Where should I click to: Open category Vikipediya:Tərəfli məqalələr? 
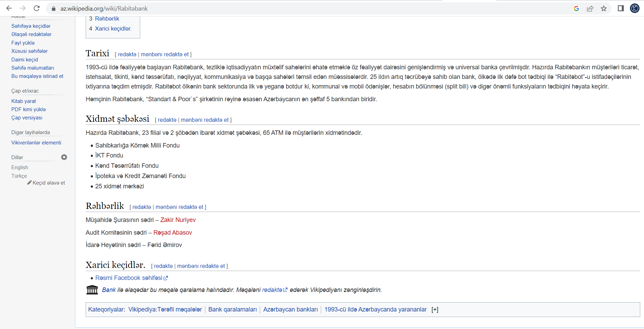pyautogui.click(x=165, y=309)
